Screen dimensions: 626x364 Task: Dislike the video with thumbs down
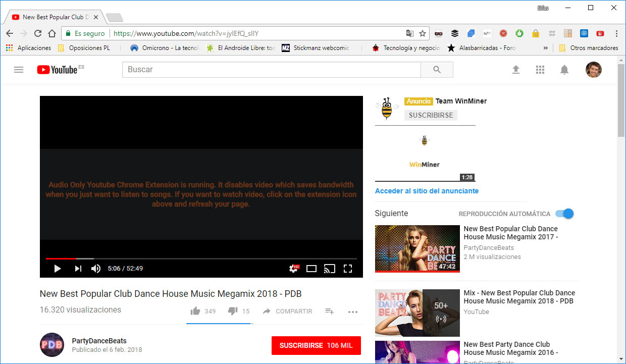point(232,311)
